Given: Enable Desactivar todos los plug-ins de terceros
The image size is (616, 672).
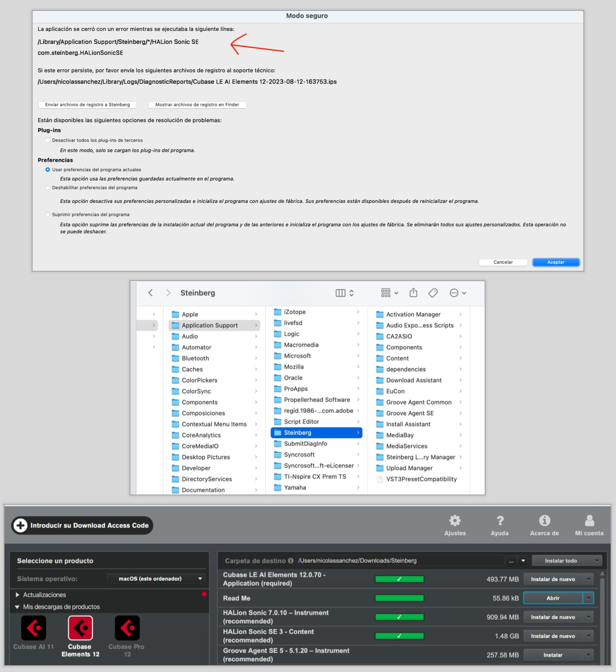Looking at the screenshot, I should (x=48, y=140).
